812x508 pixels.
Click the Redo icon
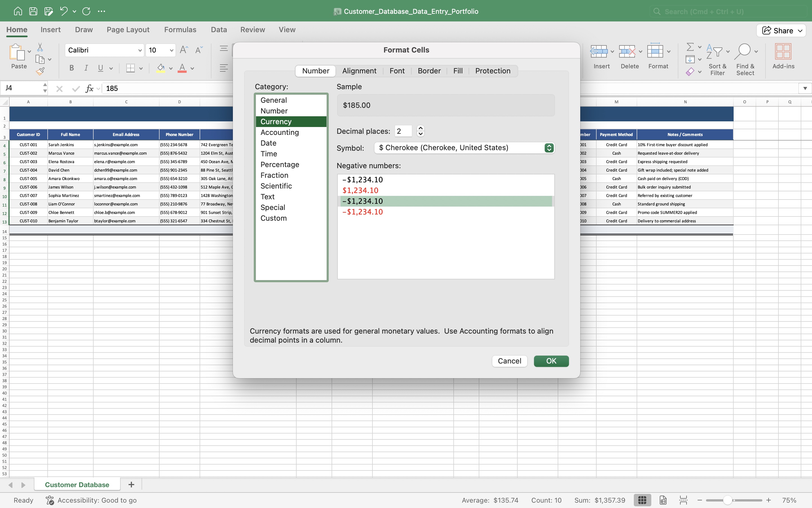point(86,11)
